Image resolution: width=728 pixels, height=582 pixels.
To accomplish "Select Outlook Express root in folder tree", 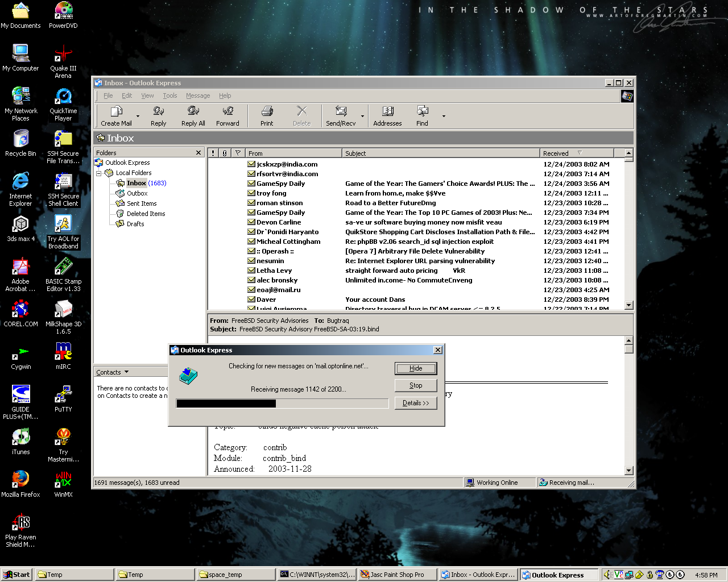I will tap(122, 163).
